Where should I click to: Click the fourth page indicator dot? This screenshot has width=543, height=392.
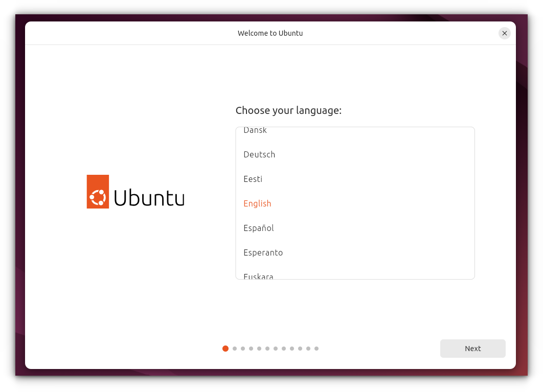pos(251,348)
